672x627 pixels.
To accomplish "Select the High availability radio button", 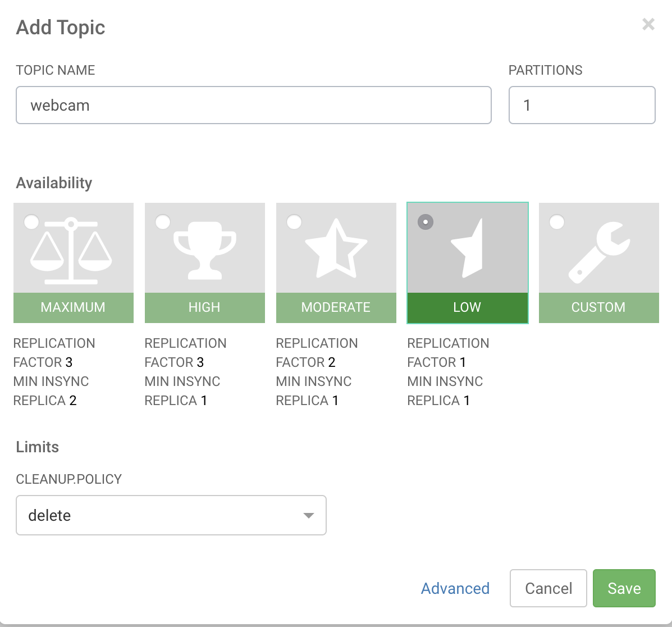I will coord(163,222).
